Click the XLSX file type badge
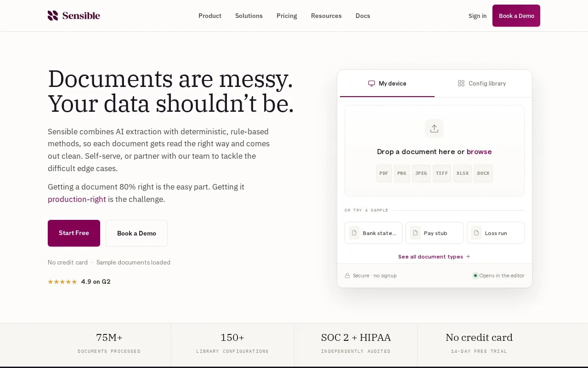 pyautogui.click(x=463, y=173)
